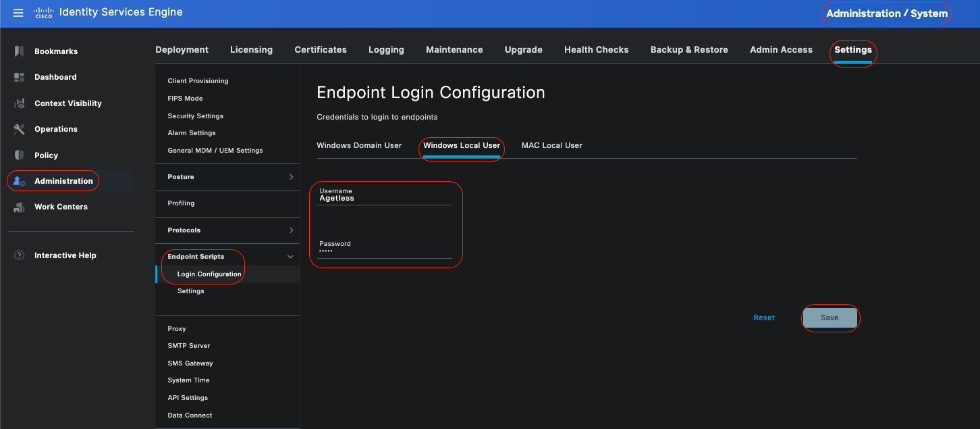The height and width of the screenshot is (429, 980).
Task: Go to Administration in sidebar
Action: point(63,181)
